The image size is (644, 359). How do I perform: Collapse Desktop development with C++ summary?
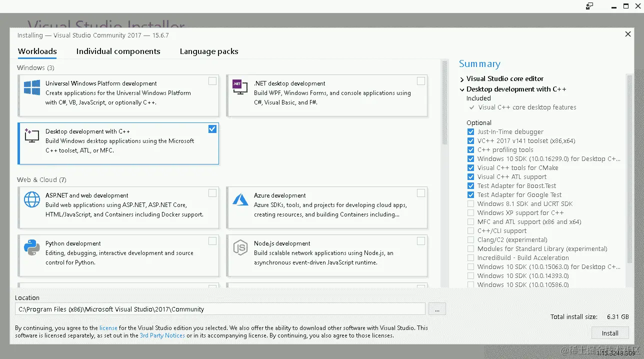[462, 89]
